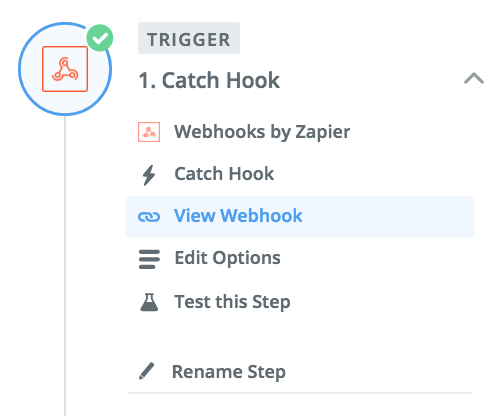Choose Rename Step

coord(229,372)
